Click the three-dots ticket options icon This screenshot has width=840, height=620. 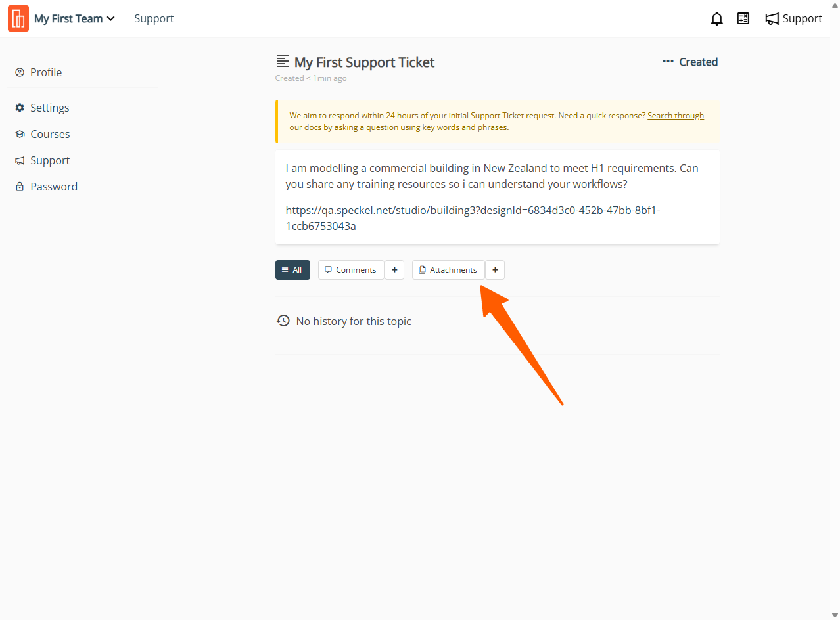point(668,62)
